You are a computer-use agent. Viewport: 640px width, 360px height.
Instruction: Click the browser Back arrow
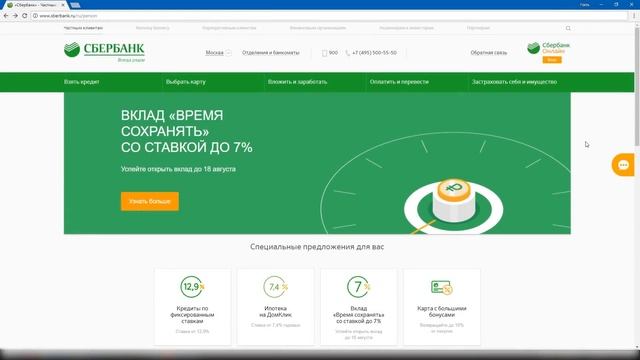pos(6,16)
